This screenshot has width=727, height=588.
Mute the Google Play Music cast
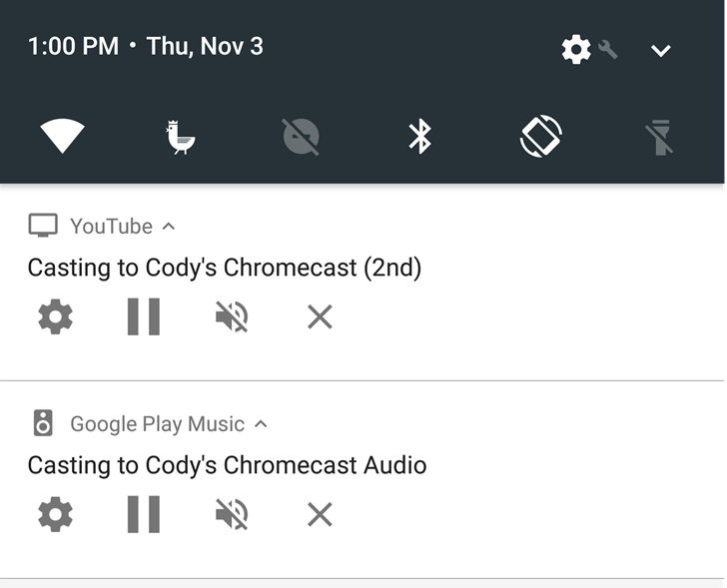pos(232,515)
